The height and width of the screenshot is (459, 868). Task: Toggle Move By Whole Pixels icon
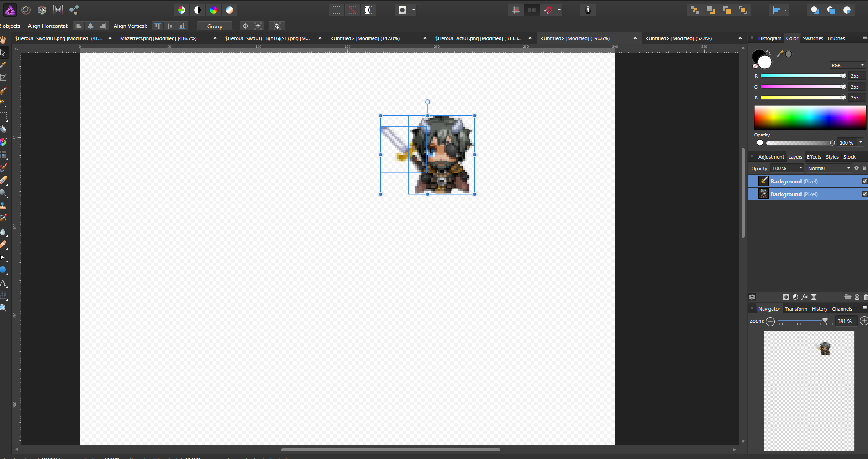[532, 10]
